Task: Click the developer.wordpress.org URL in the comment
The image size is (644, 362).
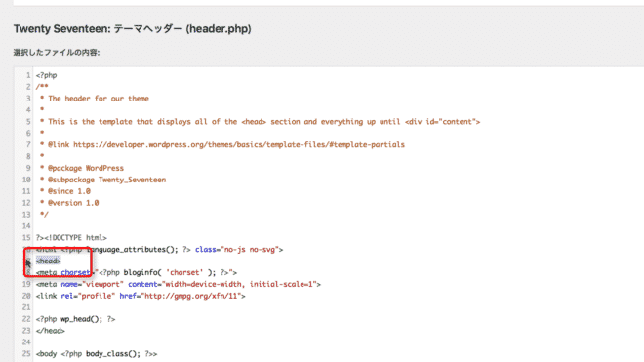Action: [239, 144]
